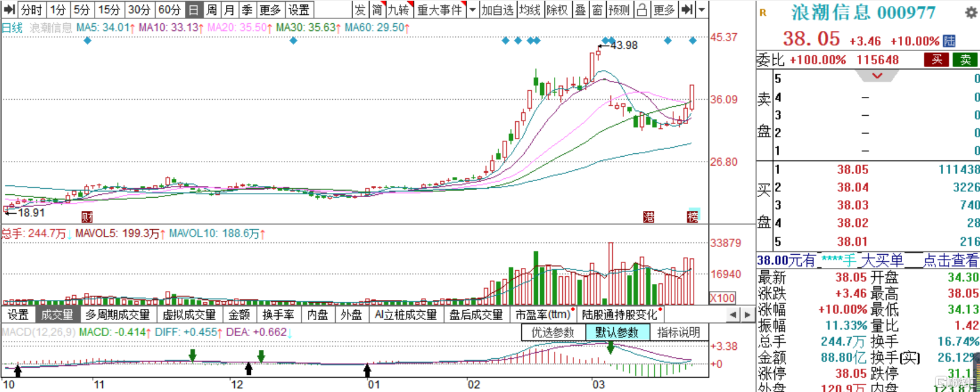Select the 5分 five-minute period
980x392 pixels.
81,10
